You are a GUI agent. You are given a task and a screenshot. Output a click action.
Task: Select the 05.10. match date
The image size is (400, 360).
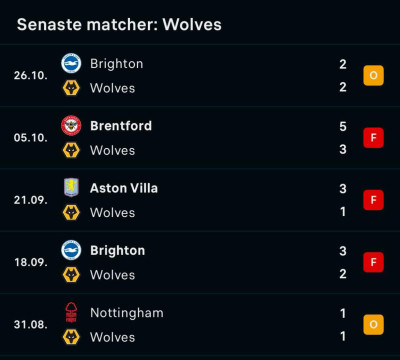click(x=31, y=138)
